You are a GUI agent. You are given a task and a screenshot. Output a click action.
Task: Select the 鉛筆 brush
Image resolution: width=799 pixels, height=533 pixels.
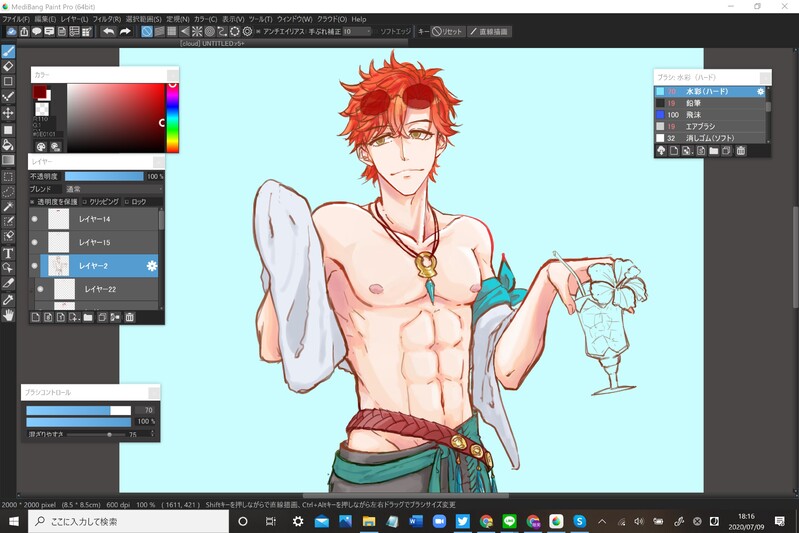coord(710,103)
